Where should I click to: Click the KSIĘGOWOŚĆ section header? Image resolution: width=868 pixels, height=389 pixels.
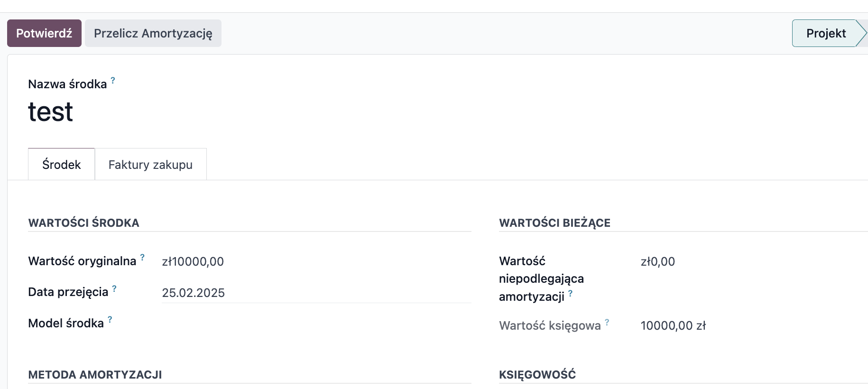point(537,375)
